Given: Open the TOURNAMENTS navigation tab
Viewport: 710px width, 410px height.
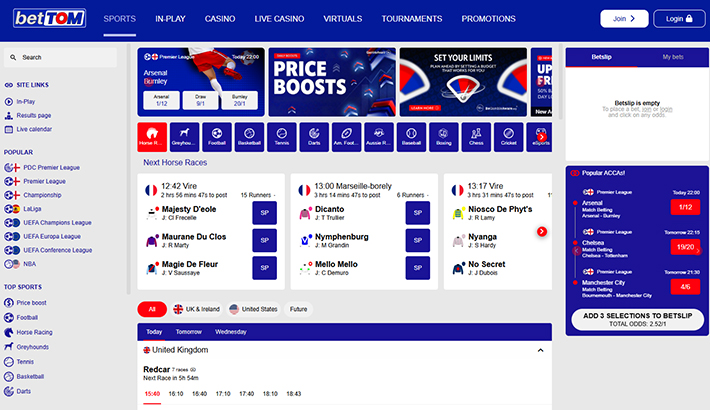Looking at the screenshot, I should (x=412, y=19).
